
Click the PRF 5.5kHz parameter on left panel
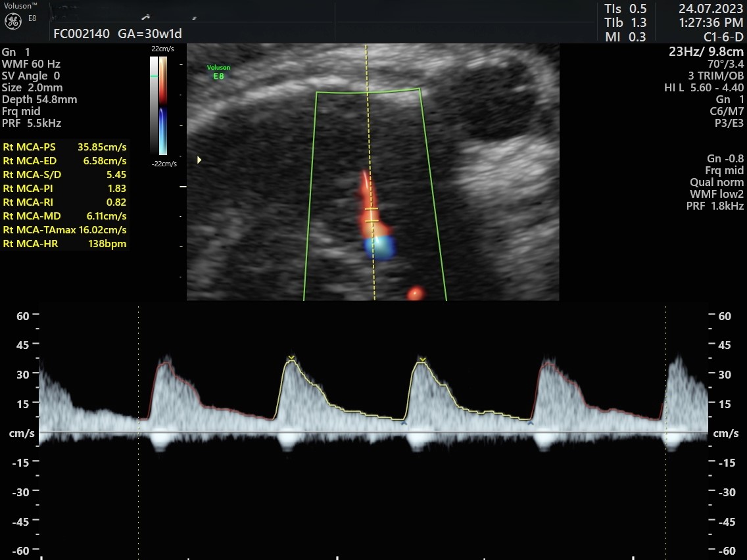32,123
